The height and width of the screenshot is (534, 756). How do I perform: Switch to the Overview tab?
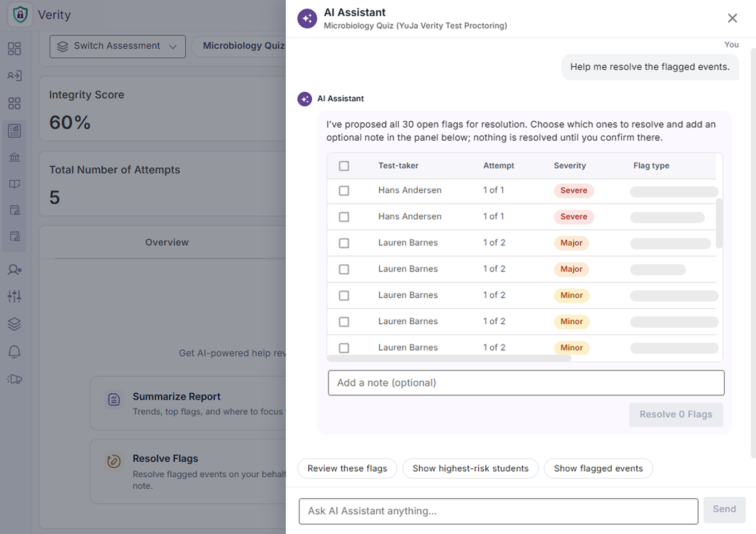click(x=167, y=243)
